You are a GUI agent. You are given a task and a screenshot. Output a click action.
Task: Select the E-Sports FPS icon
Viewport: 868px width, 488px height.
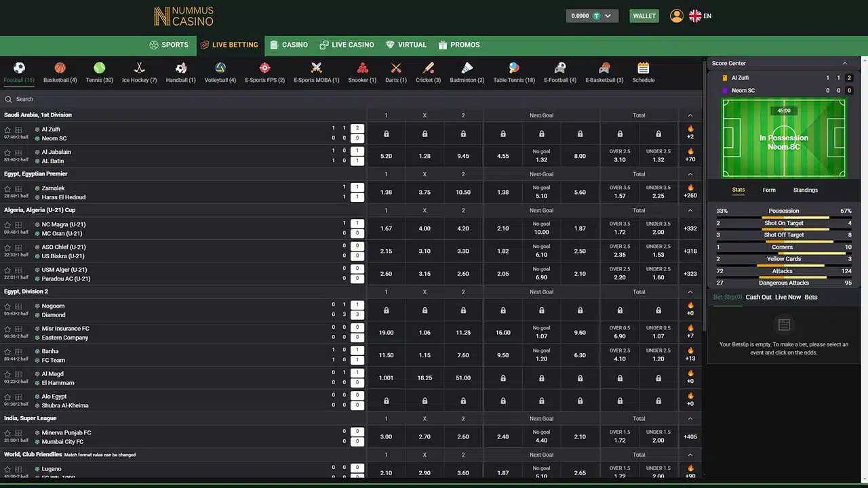[264, 68]
